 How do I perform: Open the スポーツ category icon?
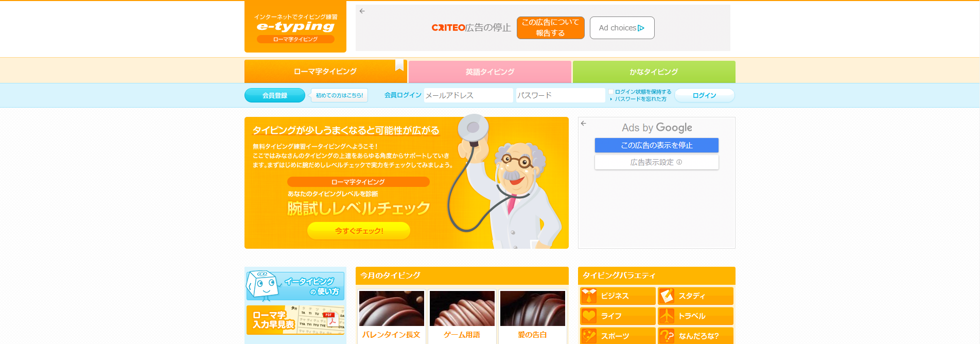tap(589, 336)
